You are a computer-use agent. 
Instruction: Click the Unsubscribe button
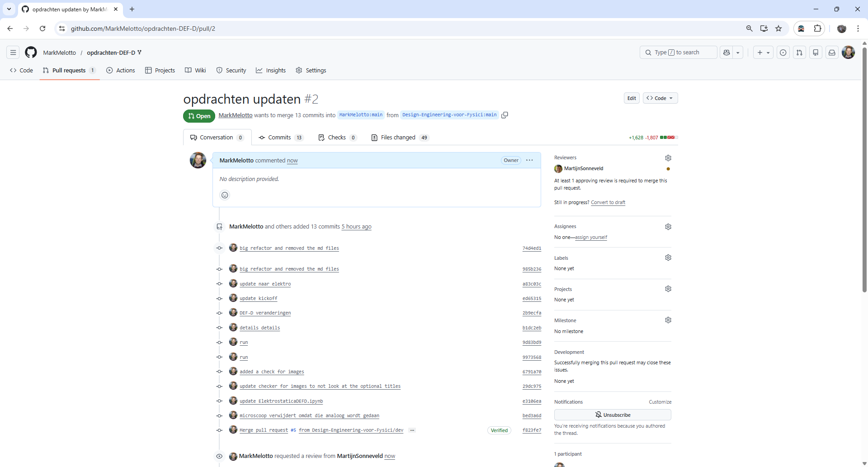(x=613, y=415)
